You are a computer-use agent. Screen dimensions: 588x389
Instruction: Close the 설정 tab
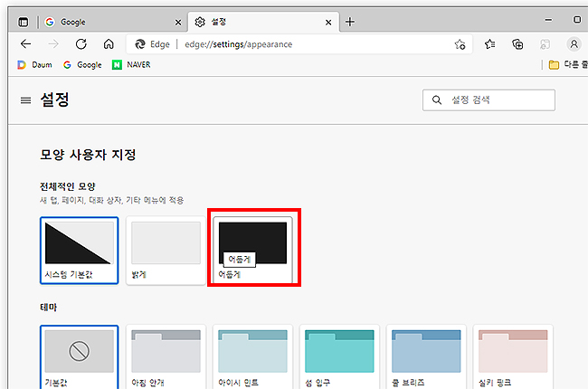(x=328, y=23)
